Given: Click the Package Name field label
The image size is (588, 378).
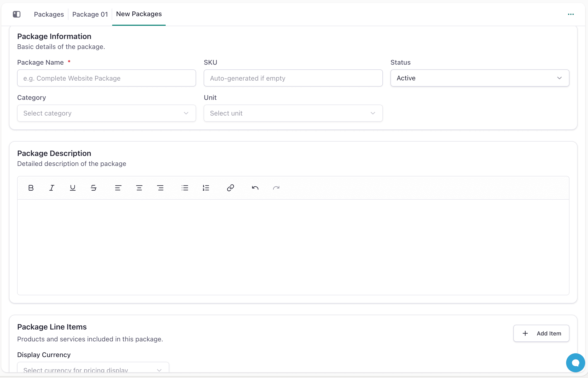Looking at the screenshot, I should [x=40, y=62].
